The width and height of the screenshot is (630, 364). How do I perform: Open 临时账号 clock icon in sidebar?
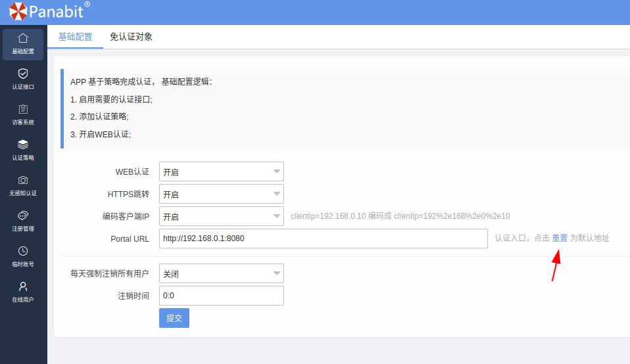[x=23, y=251]
